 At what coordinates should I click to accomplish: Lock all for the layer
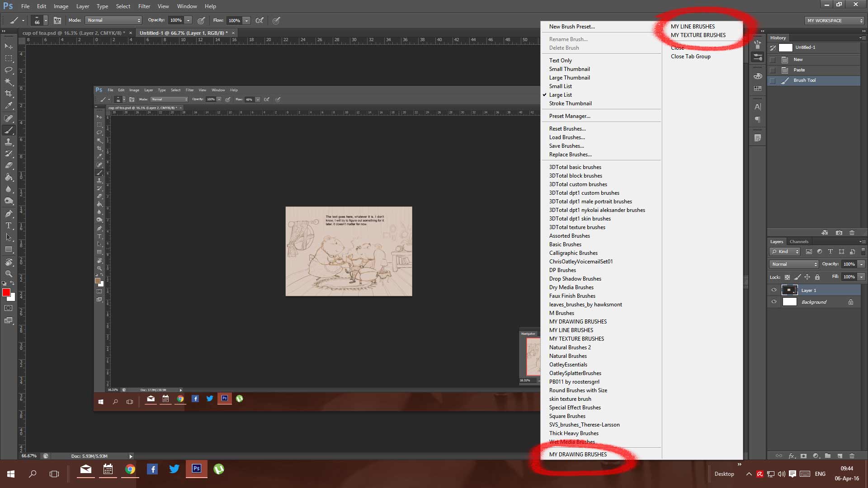point(817,277)
